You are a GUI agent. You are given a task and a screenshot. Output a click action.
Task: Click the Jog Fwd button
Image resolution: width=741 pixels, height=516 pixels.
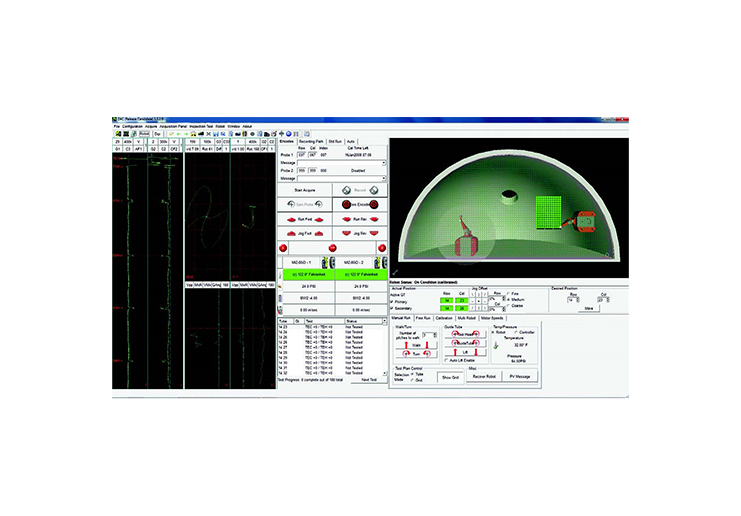[x=305, y=233]
